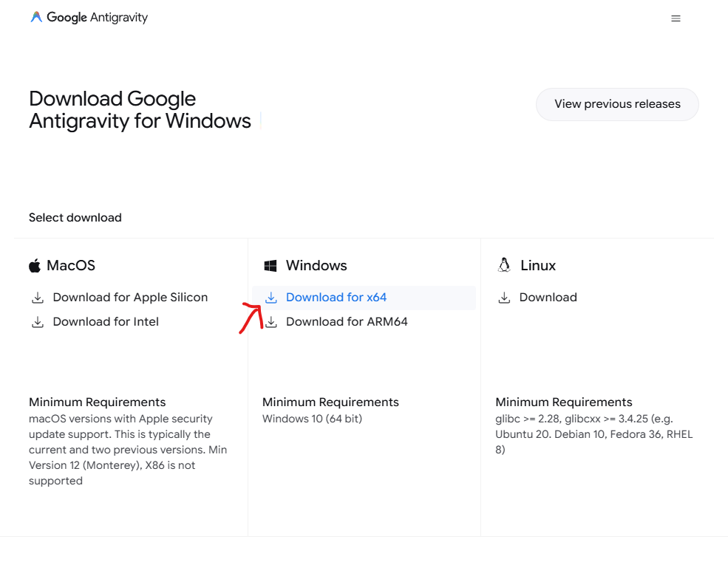Select Download for Intel link
The height and width of the screenshot is (576, 728).
[x=106, y=322]
